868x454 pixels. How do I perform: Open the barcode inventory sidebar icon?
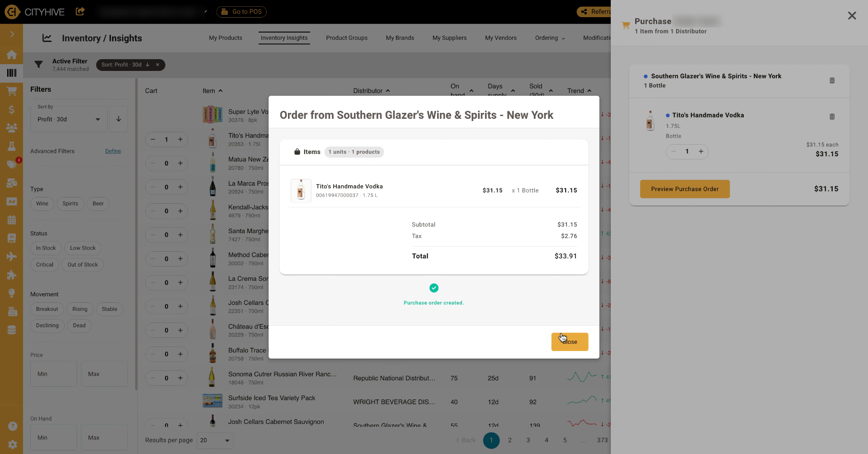12,73
